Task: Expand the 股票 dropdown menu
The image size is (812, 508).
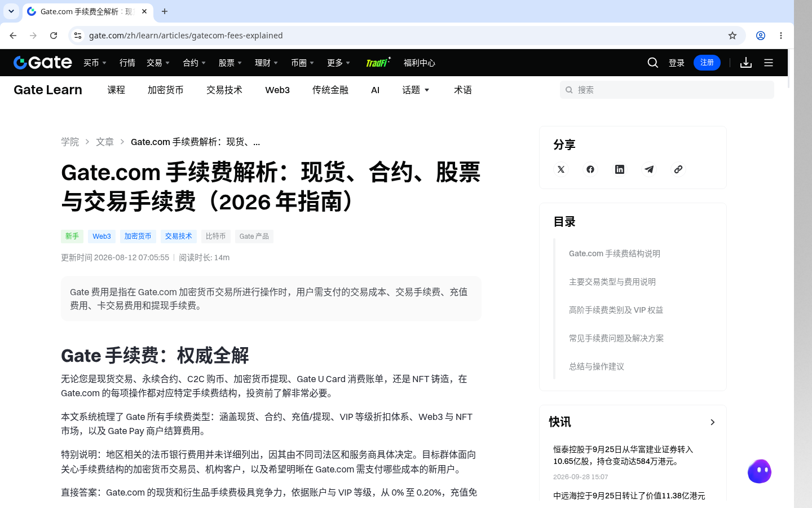Action: 231,63
